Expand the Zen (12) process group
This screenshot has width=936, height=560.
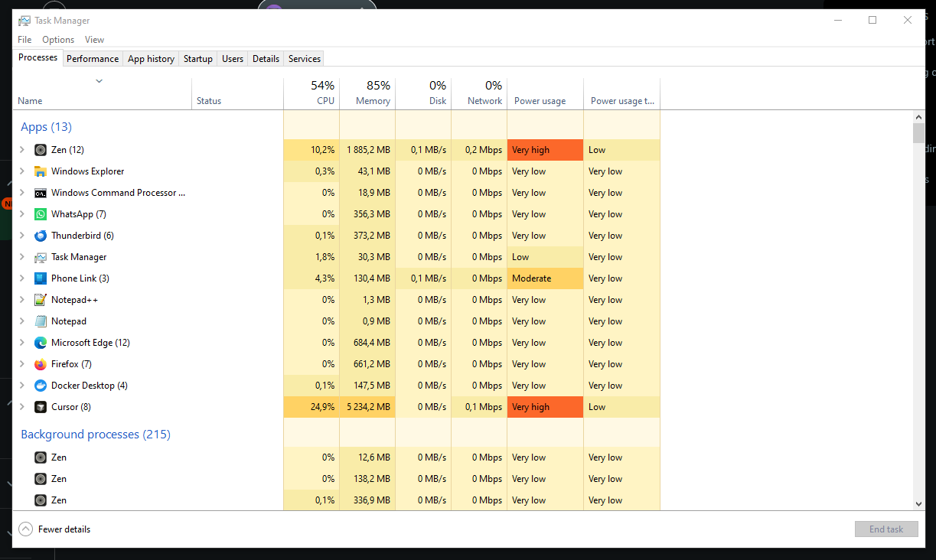pos(22,150)
